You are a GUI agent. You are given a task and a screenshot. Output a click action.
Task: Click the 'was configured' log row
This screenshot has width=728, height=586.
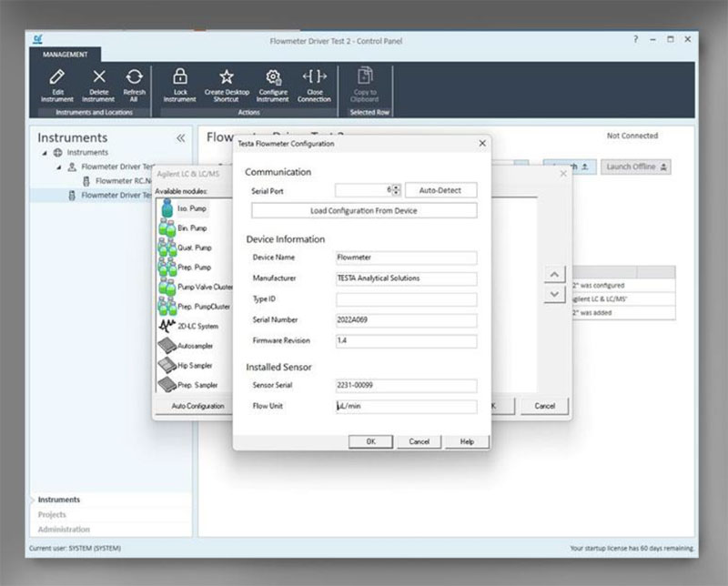click(623, 286)
